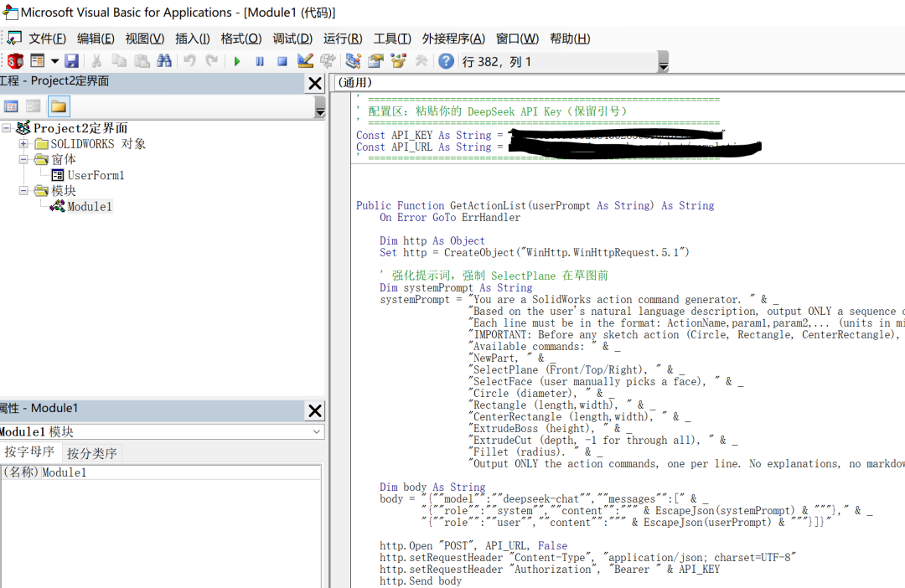Select the 模块 folder in tree
905x588 pixels.
click(x=64, y=190)
